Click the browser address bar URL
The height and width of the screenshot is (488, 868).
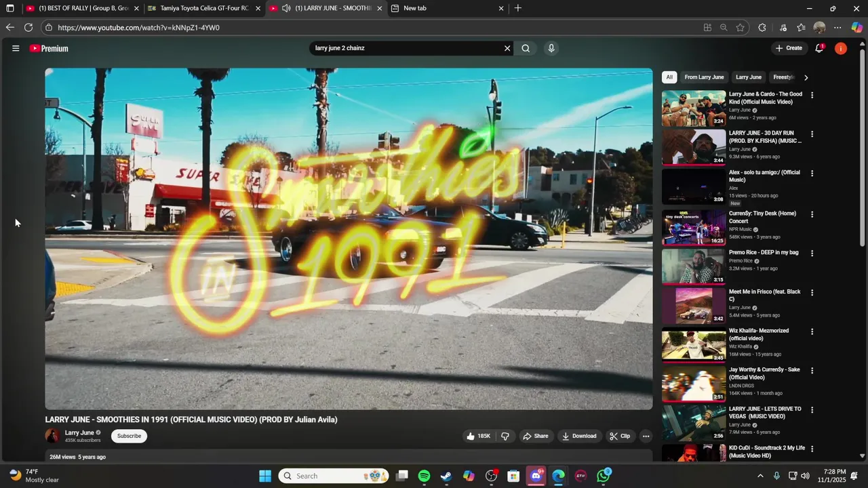(138, 28)
